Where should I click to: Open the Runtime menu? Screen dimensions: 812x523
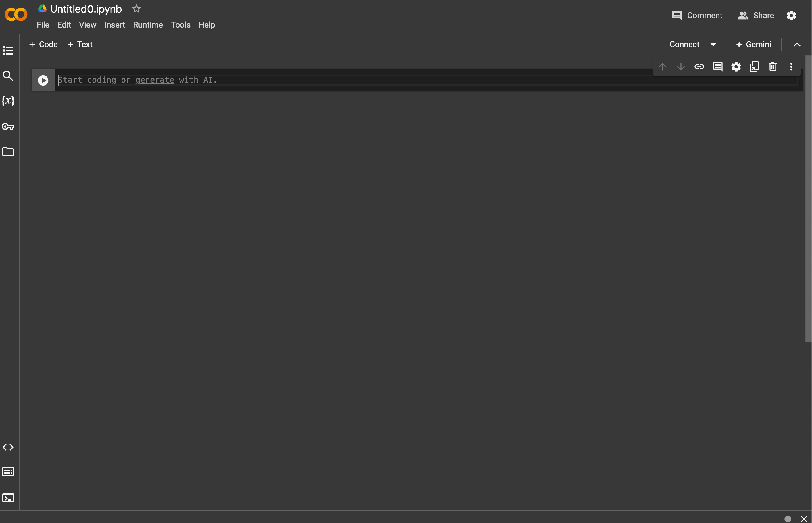pyautogui.click(x=148, y=25)
